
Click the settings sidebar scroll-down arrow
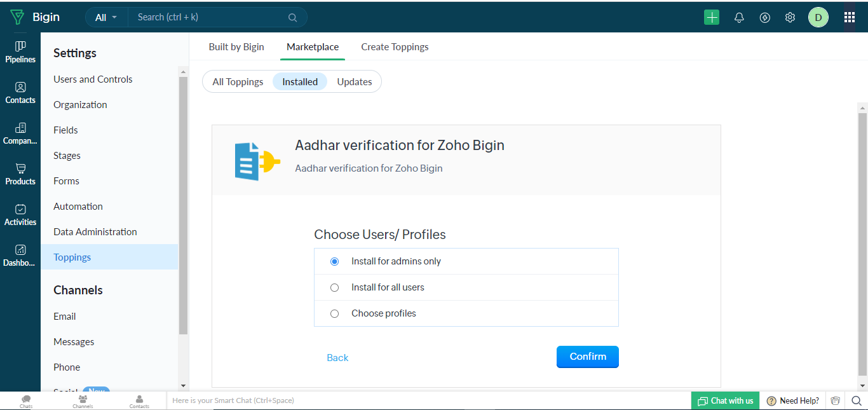tap(184, 386)
